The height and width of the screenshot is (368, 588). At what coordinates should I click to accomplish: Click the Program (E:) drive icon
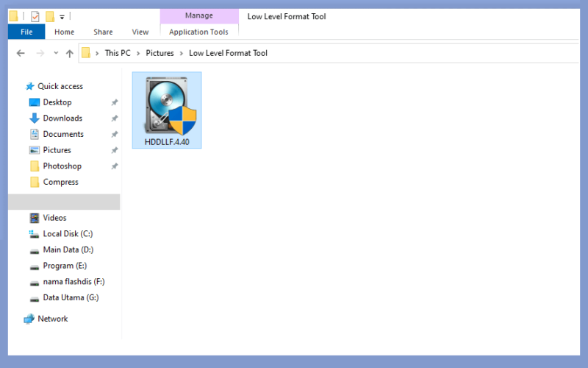(x=34, y=267)
